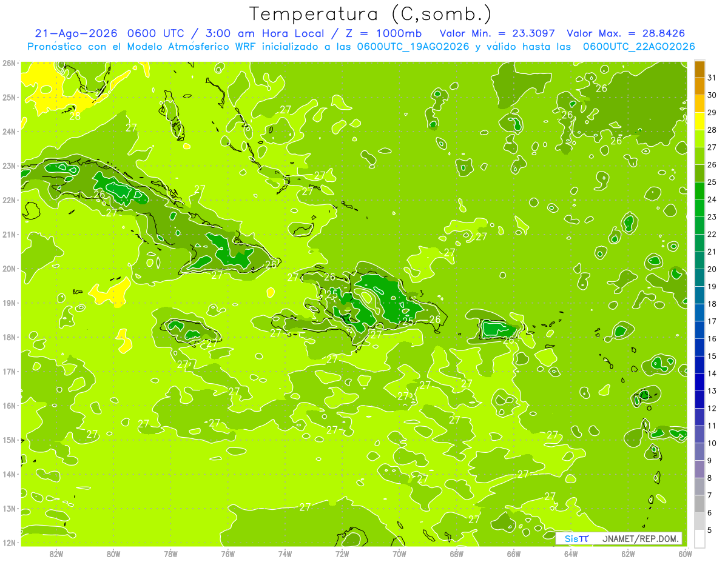This screenshot has width=728, height=562.
Task: Select the "64W" longitude axis label
Action: 570,554
